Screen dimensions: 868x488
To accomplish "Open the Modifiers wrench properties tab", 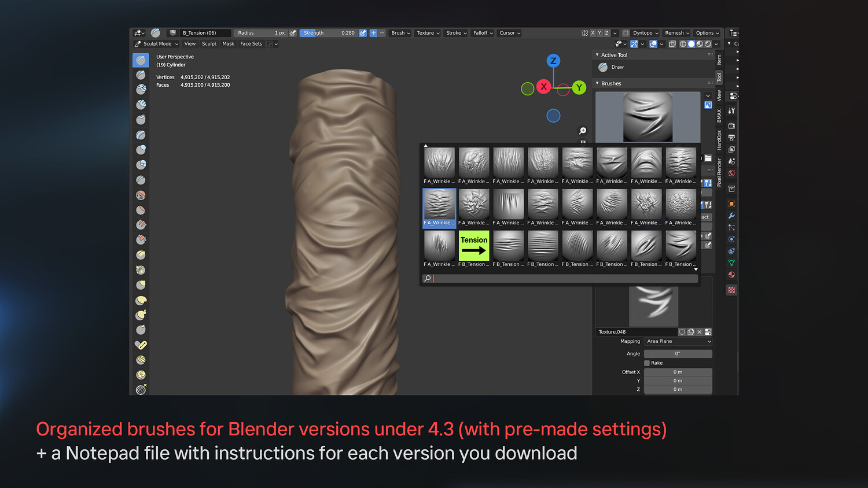I will [731, 216].
